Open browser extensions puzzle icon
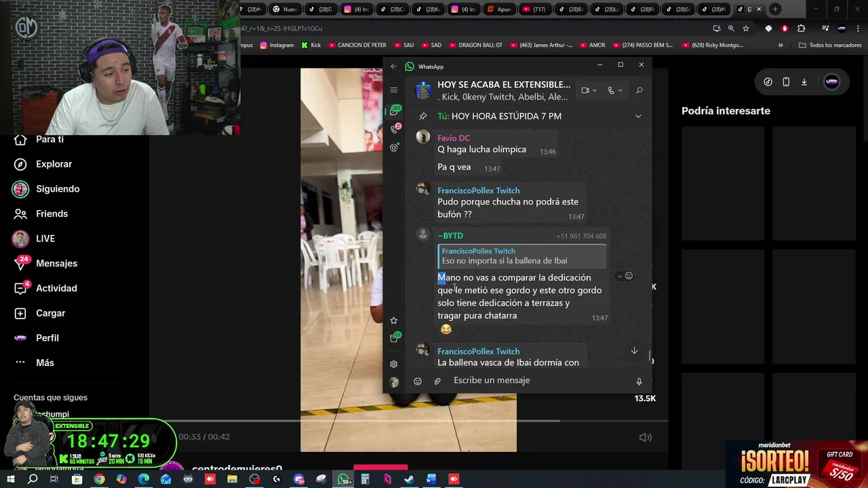 tap(802, 28)
